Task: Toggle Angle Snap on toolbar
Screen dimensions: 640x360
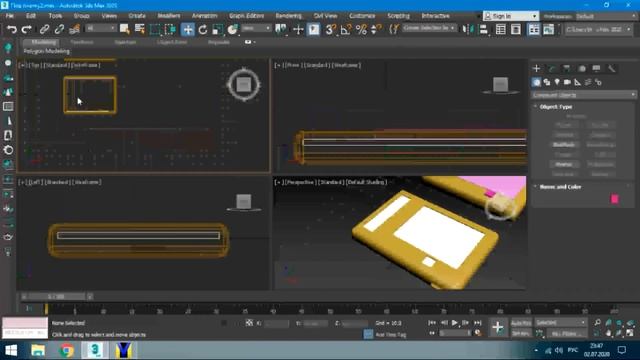Action: (x=346, y=29)
